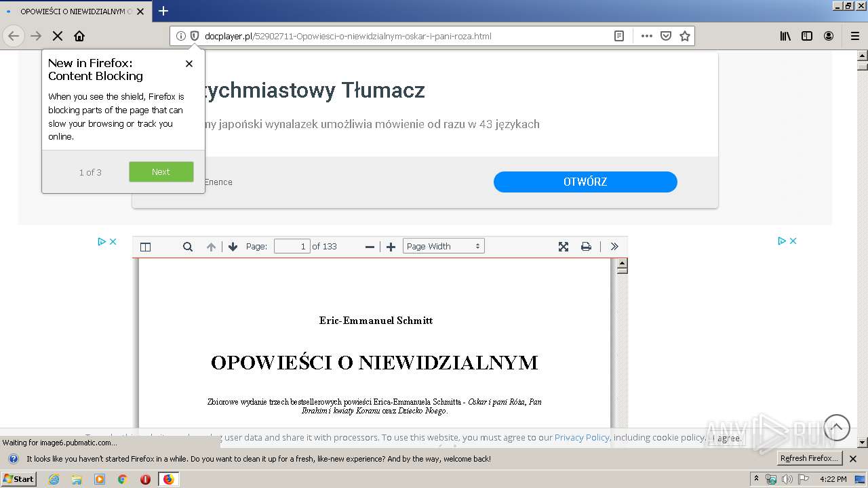Click the left ad choices icon

pyautogui.click(x=102, y=241)
